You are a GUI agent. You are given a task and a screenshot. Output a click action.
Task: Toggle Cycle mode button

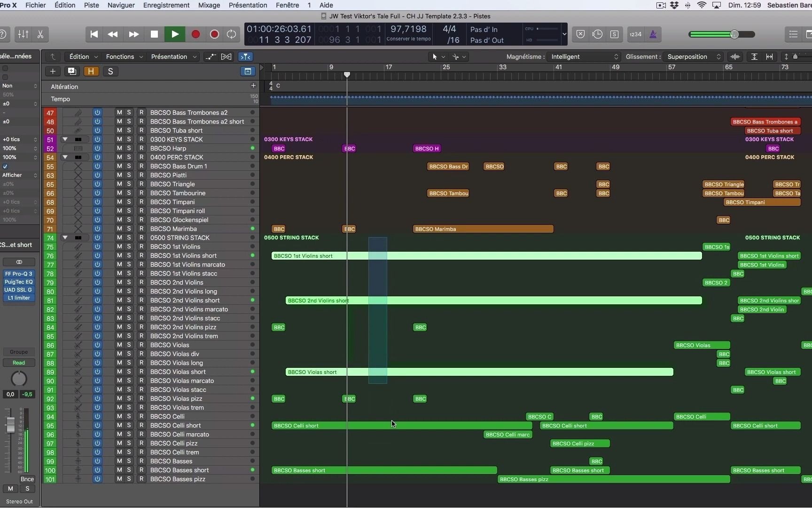tap(231, 34)
